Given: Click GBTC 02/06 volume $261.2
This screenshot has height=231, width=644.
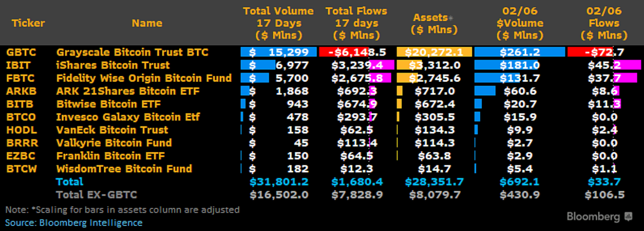Looking at the screenshot, I should coord(520,52).
